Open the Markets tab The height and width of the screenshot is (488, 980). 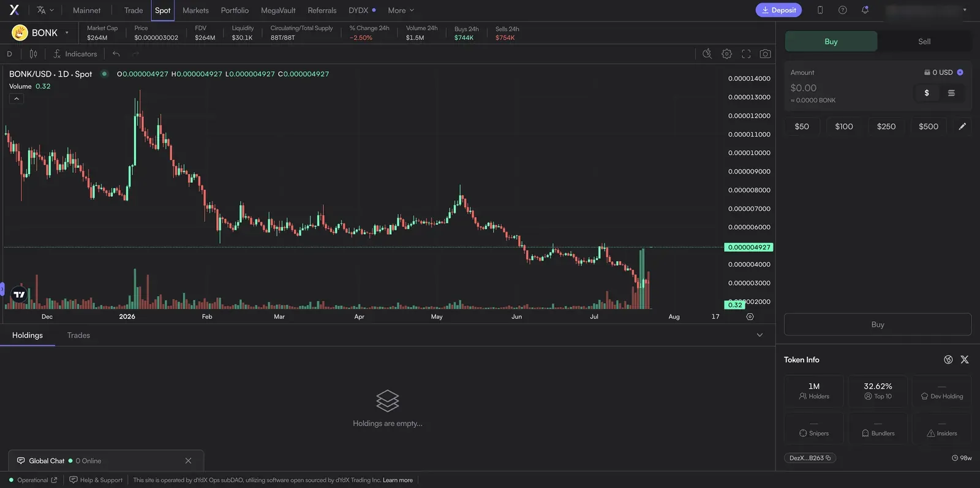pyautogui.click(x=195, y=10)
